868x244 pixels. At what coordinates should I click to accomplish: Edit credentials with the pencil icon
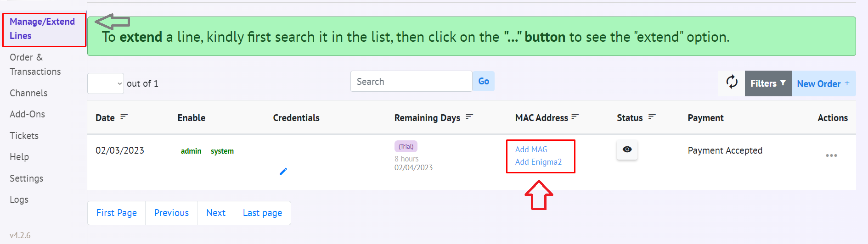(283, 172)
